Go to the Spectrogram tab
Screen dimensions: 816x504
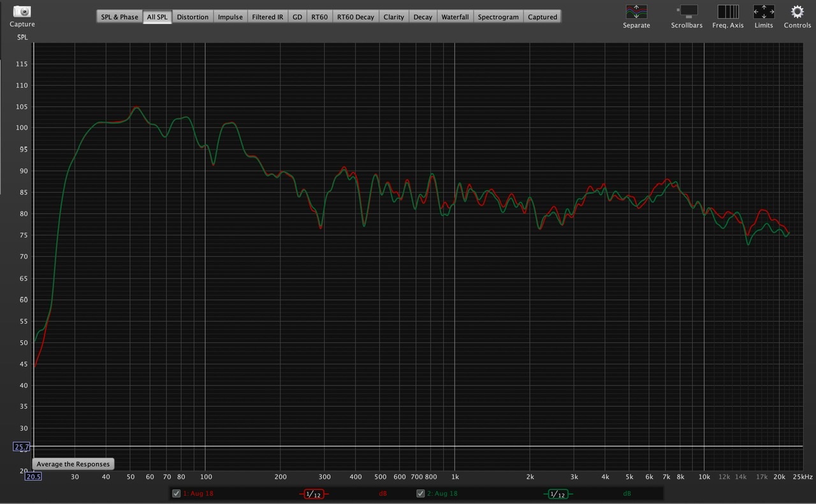pos(499,17)
